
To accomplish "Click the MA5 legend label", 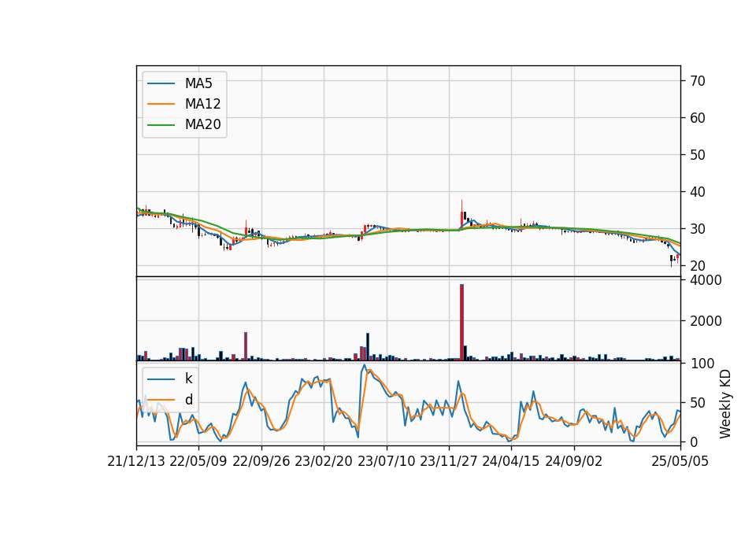I will tap(198, 83).
